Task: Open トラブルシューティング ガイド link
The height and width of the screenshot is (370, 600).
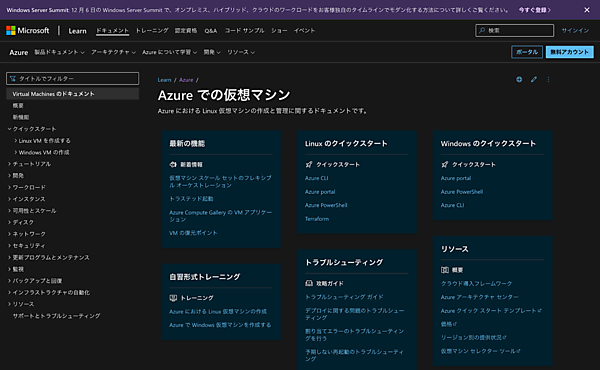Action: point(344,297)
